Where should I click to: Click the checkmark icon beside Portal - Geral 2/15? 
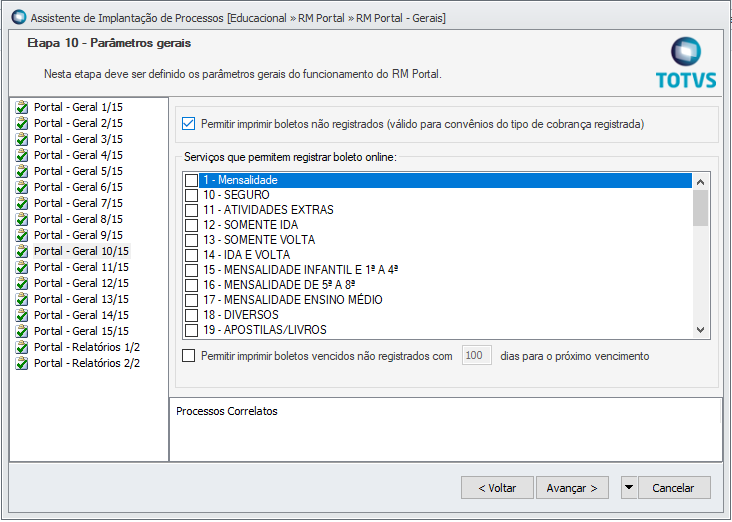[21, 123]
